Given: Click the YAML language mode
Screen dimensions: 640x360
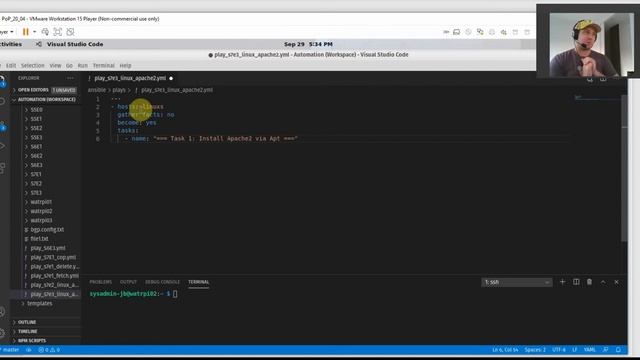Looking at the screenshot, I should [589, 350].
